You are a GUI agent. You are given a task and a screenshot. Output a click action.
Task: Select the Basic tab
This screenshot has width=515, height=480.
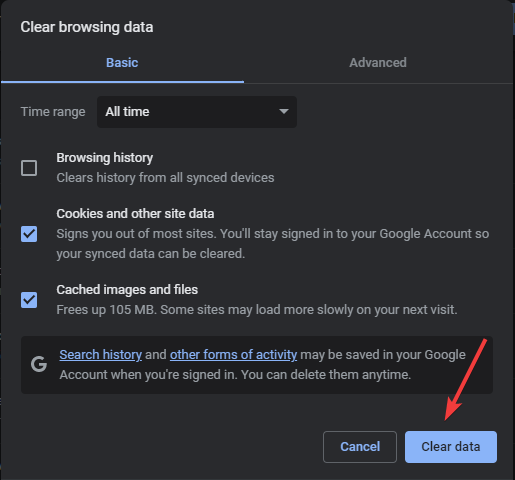point(122,63)
